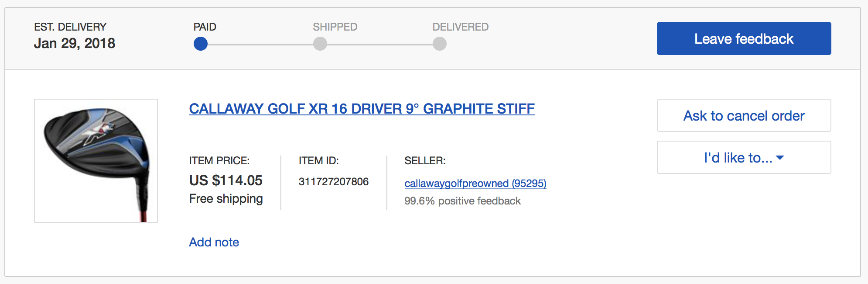This screenshot has width=868, height=284.
Task: Click the item ID number 311727207806
Action: (334, 181)
